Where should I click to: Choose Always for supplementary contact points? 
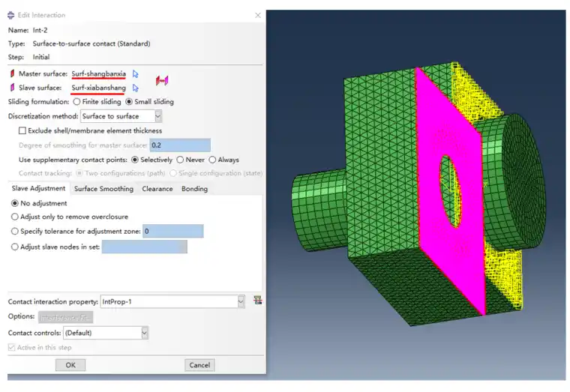click(212, 160)
